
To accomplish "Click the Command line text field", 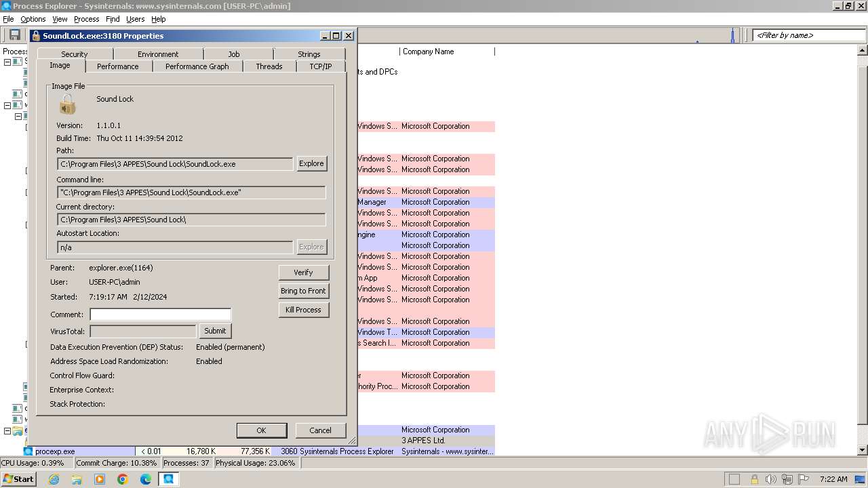I will (x=191, y=192).
